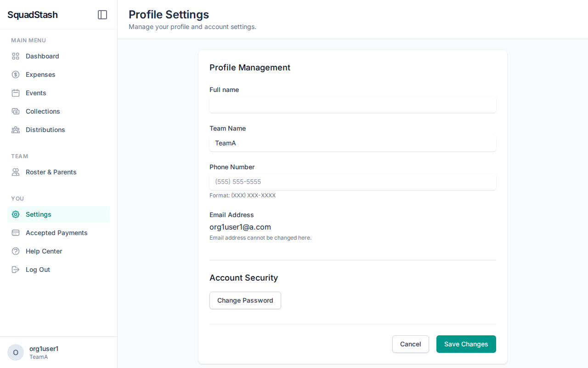588x368 pixels.
Task: Select the Settings menu item
Action: click(39, 214)
